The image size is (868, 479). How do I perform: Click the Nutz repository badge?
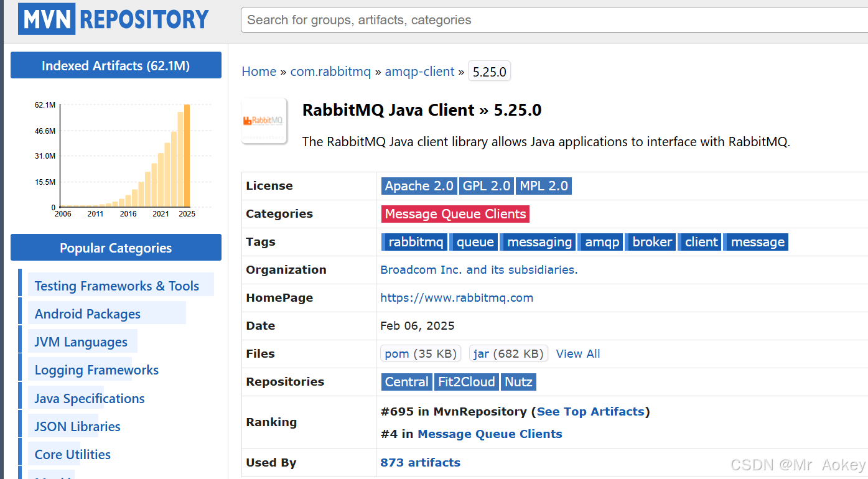[x=518, y=382]
